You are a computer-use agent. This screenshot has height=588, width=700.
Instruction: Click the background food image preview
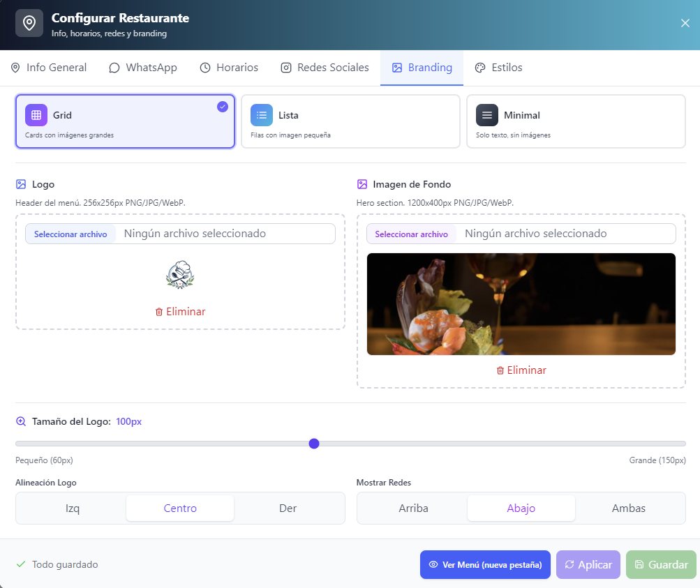point(521,304)
